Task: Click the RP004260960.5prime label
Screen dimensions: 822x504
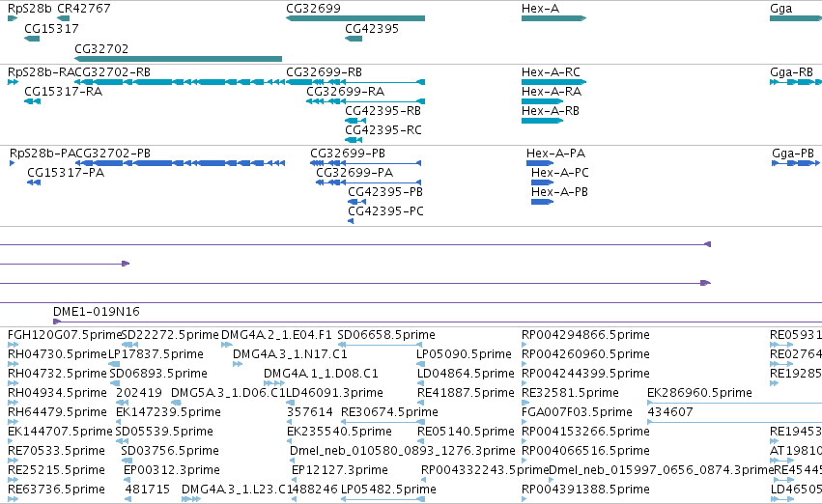Action: click(x=585, y=354)
